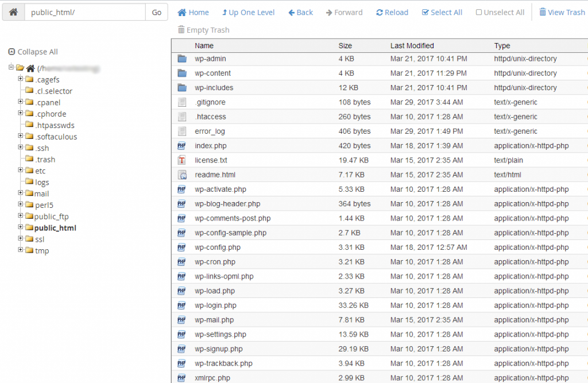The height and width of the screenshot is (383, 588).
Task: Sort files by Name column
Action: [204, 46]
